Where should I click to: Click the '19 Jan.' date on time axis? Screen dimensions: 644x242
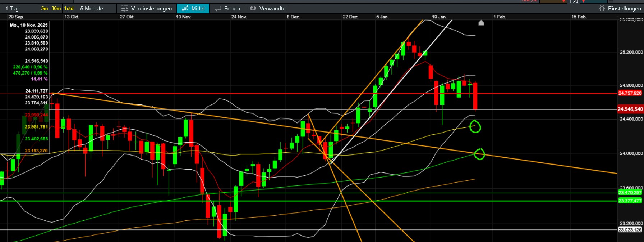pos(439,17)
